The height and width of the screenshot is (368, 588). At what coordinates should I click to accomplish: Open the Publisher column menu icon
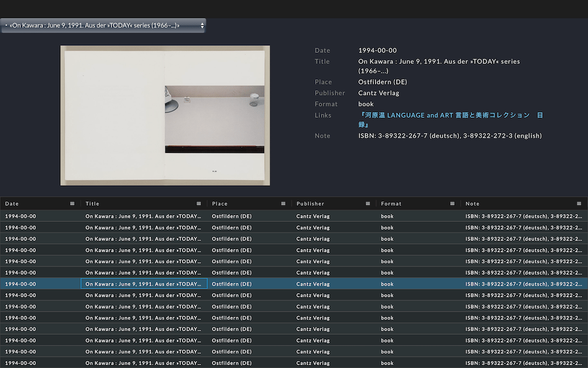coord(368,204)
